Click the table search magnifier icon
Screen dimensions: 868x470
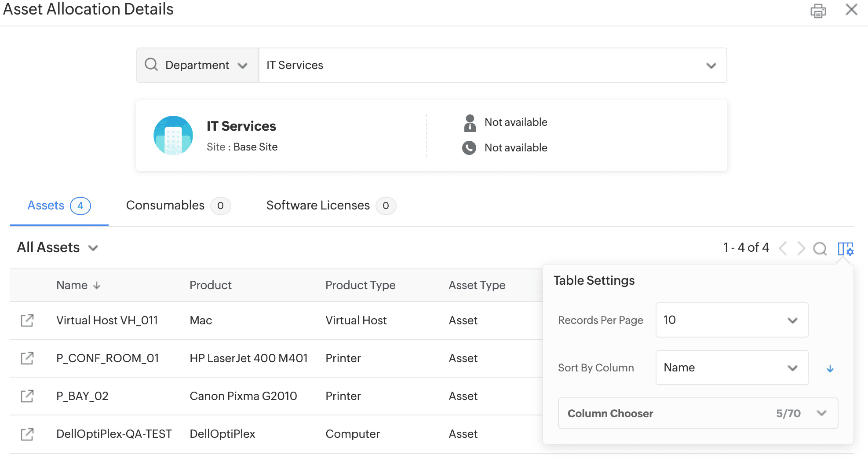(820, 249)
